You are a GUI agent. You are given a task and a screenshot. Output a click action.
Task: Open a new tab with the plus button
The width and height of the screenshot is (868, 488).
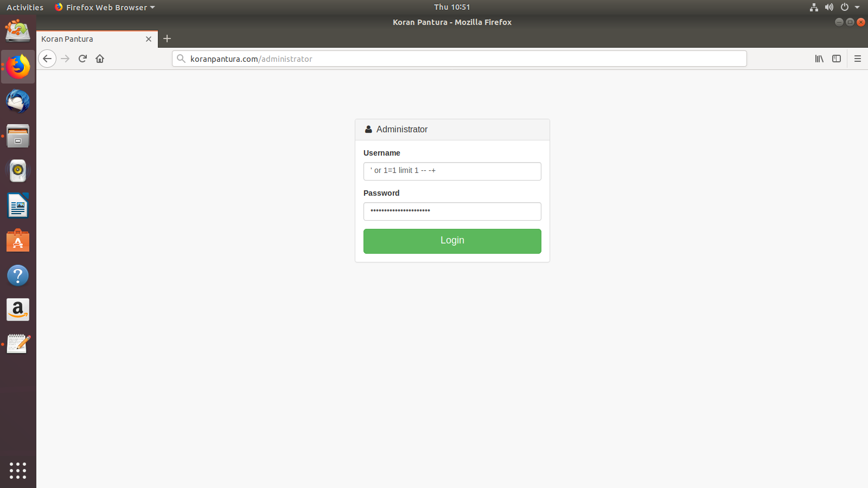pyautogui.click(x=167, y=38)
